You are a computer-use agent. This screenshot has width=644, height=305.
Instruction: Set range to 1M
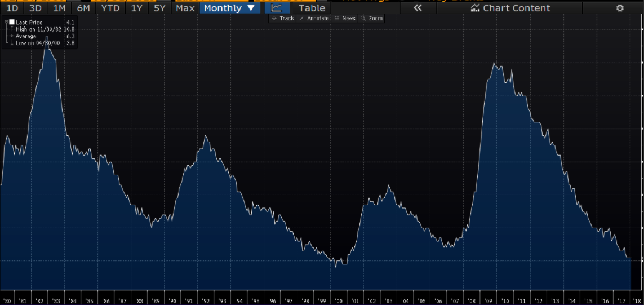coord(60,8)
